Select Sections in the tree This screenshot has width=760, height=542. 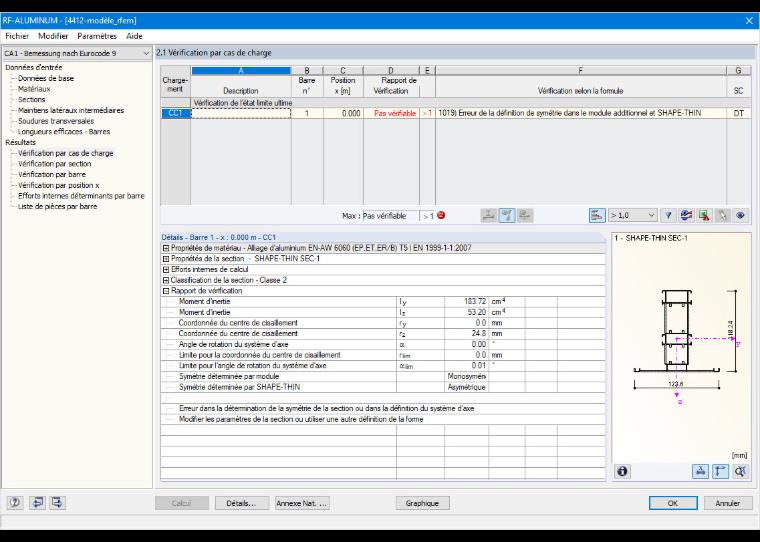pyautogui.click(x=32, y=99)
